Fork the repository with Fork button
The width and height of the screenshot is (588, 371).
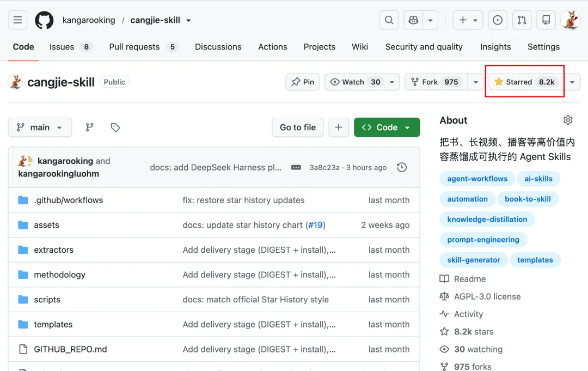[437, 82]
